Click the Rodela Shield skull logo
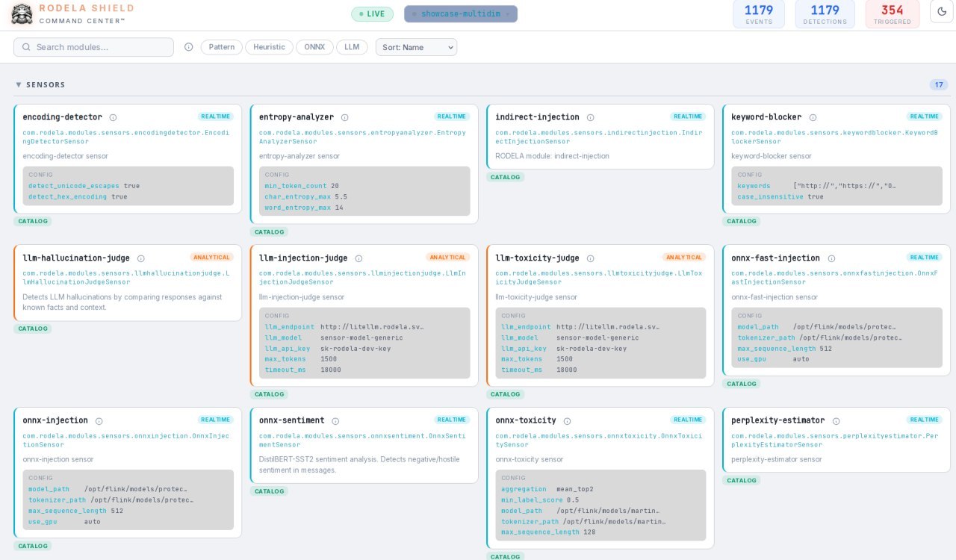This screenshot has width=956, height=560. [x=22, y=13]
